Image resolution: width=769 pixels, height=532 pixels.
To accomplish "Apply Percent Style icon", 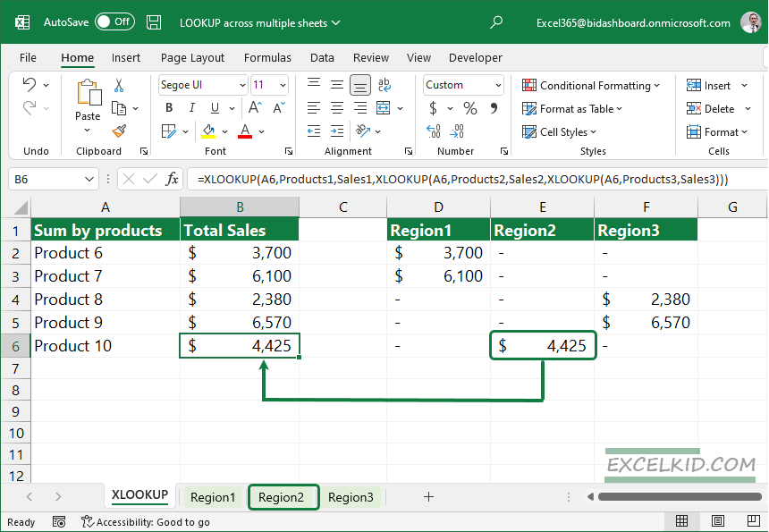I will [470, 108].
